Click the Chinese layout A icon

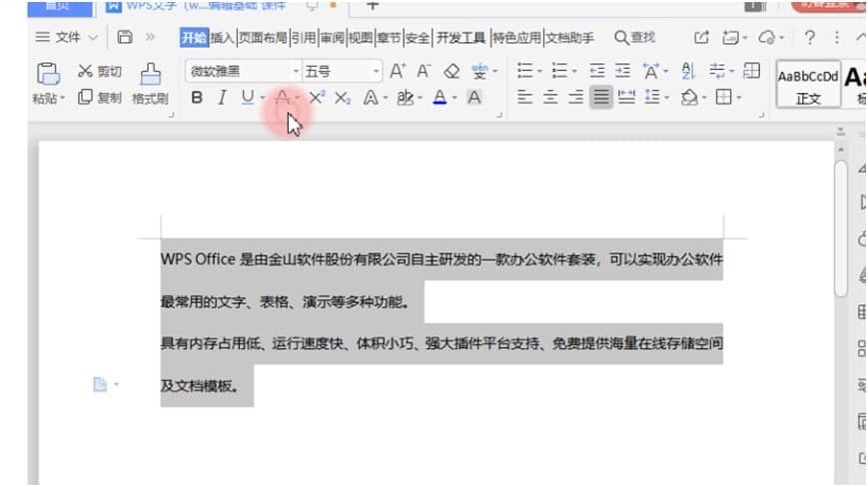click(651, 71)
